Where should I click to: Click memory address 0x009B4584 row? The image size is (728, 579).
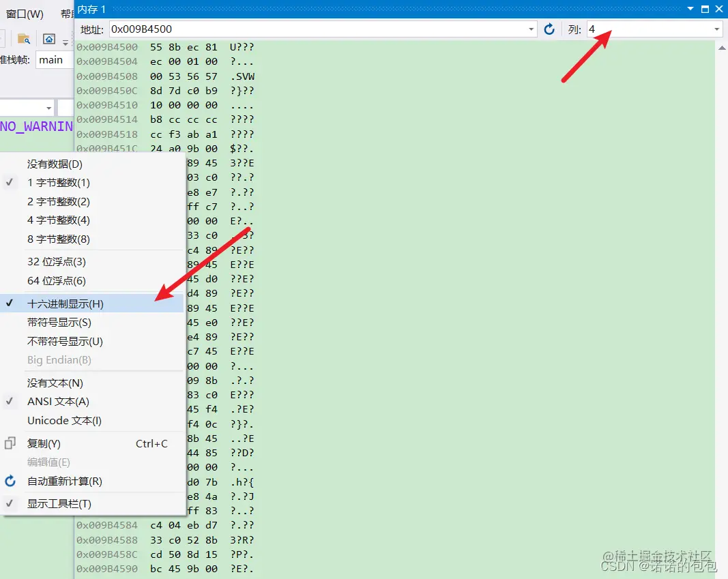(107, 525)
